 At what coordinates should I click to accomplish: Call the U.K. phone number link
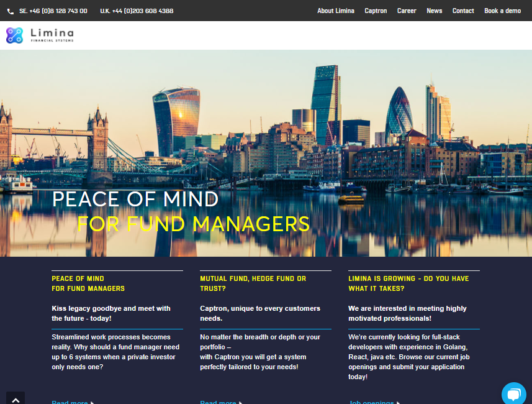[137, 11]
